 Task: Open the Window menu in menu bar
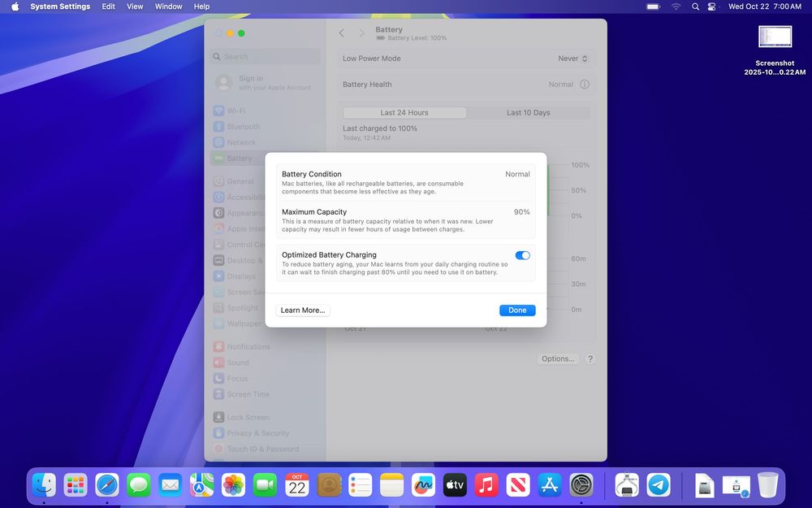coord(168,7)
